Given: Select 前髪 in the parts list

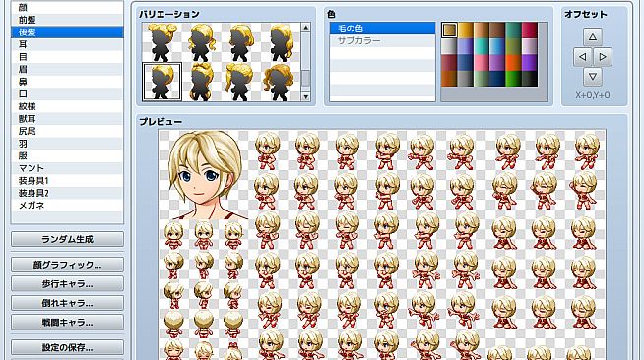Looking at the screenshot, I should point(67,20).
